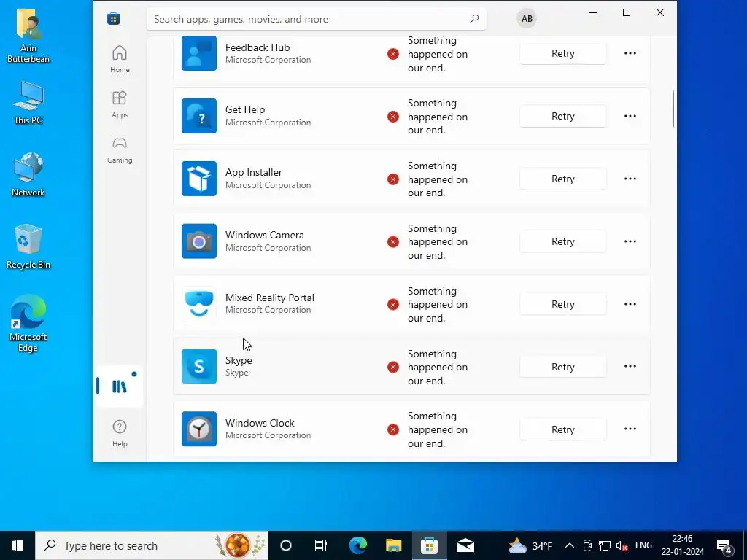Open the weather widget showing 34°F

530,545
